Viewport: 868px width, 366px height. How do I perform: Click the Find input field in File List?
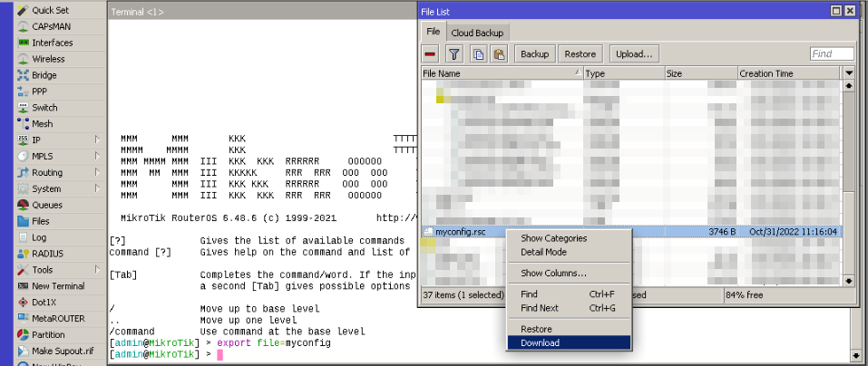click(832, 53)
